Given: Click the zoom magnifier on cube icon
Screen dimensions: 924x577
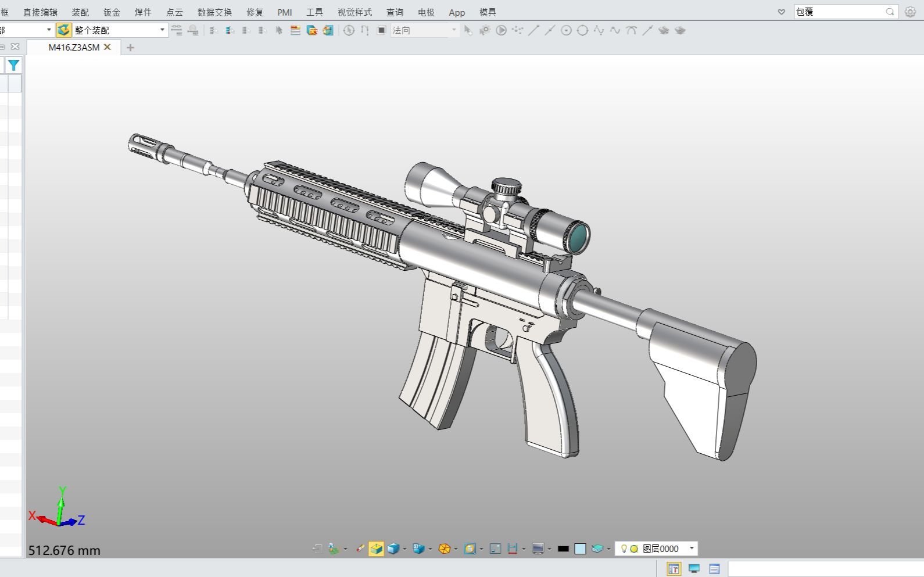Looking at the screenshot, I should [x=470, y=549].
